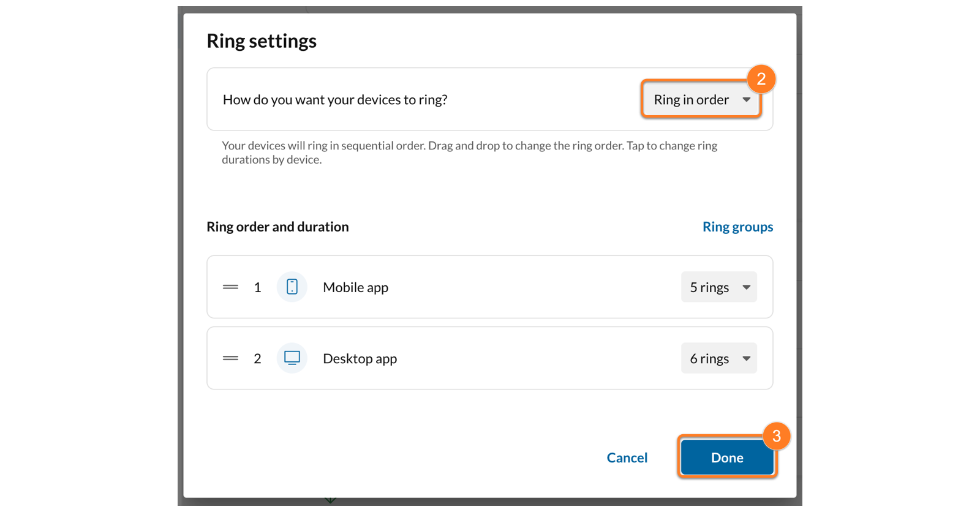The height and width of the screenshot is (512, 980).
Task: Open the 'Ring in order' dropdown
Action: pos(701,99)
